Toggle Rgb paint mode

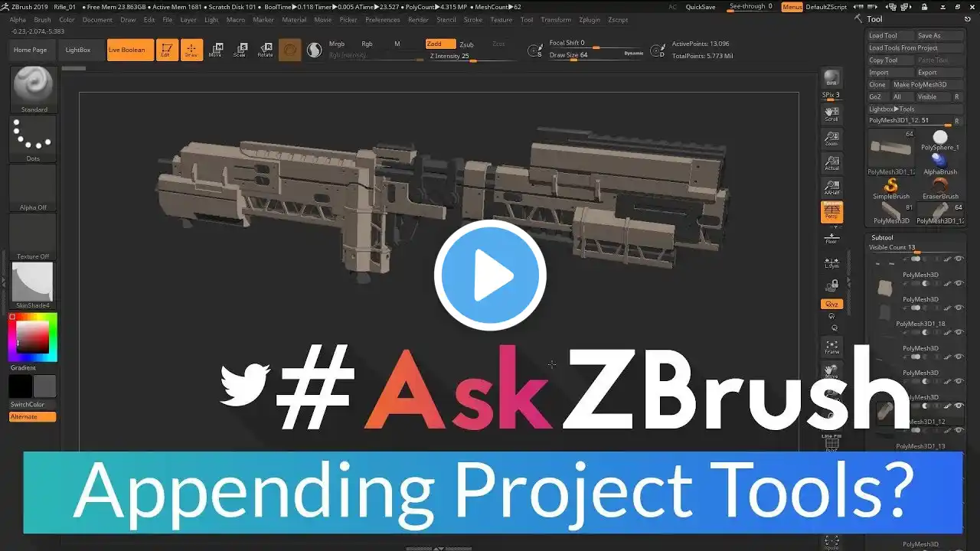[367, 44]
